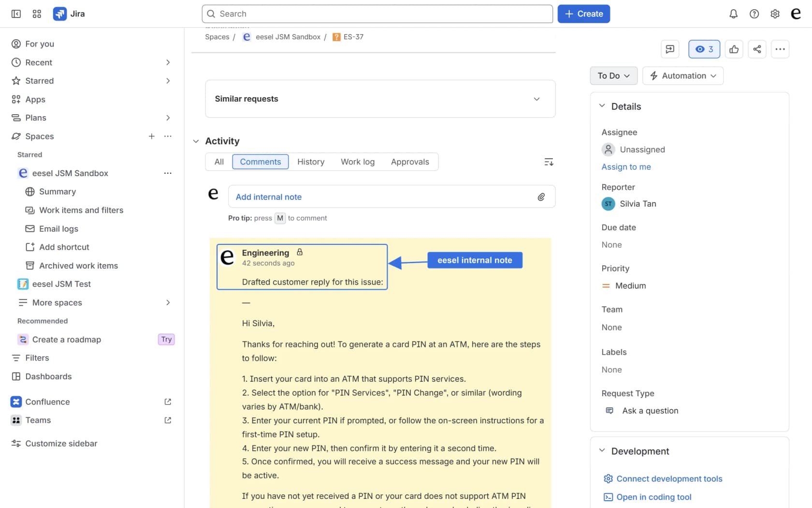Viewport: 812px width, 508px height.
Task: Open the app switcher grid icon
Action: pos(37,14)
